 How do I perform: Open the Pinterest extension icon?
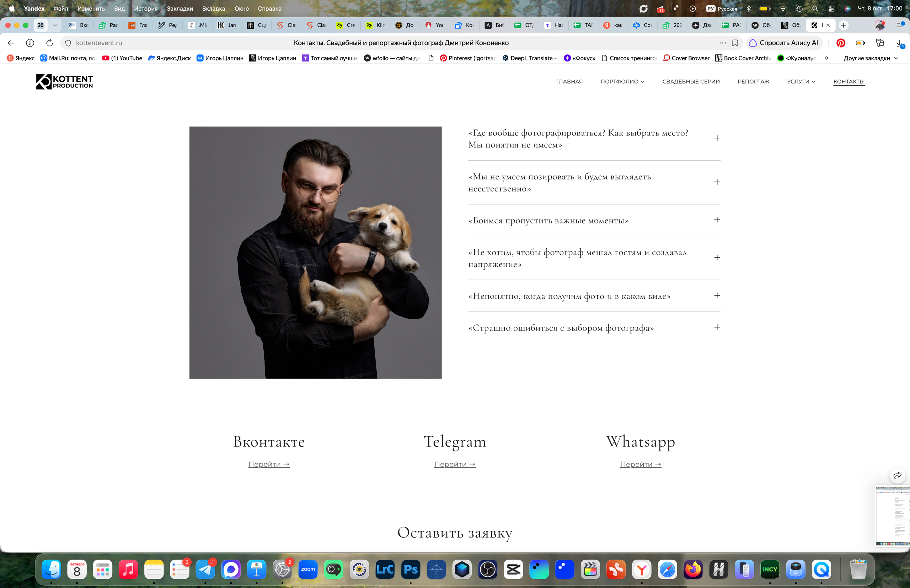(x=840, y=43)
